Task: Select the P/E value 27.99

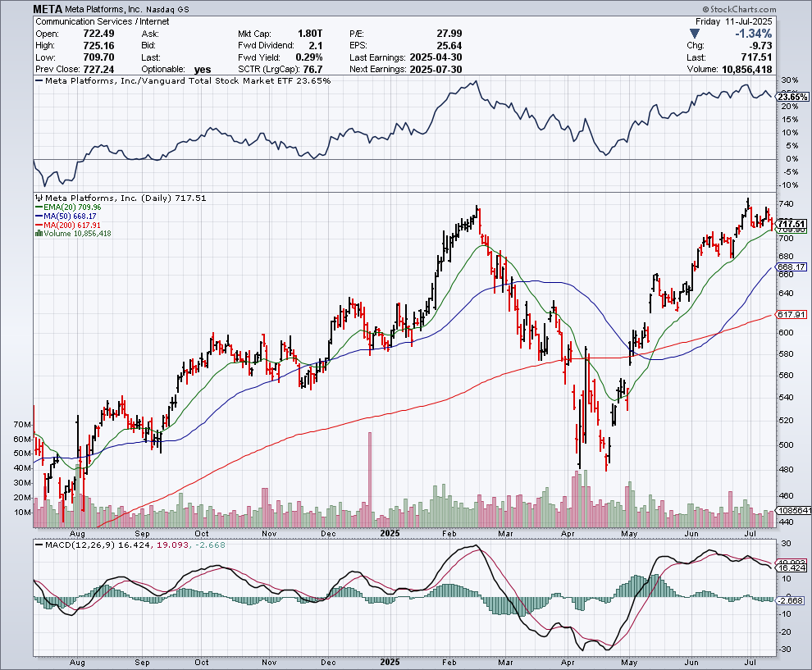Action: [449, 33]
